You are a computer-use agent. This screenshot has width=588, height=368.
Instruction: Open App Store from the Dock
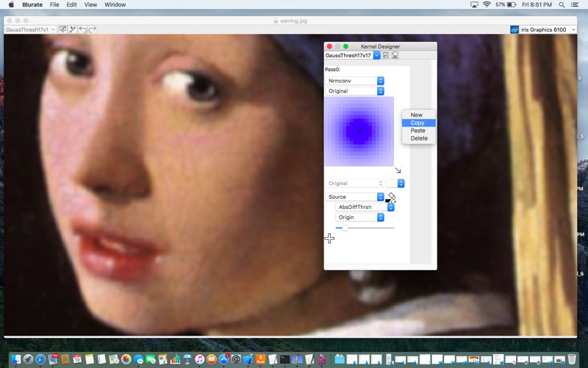click(x=224, y=359)
